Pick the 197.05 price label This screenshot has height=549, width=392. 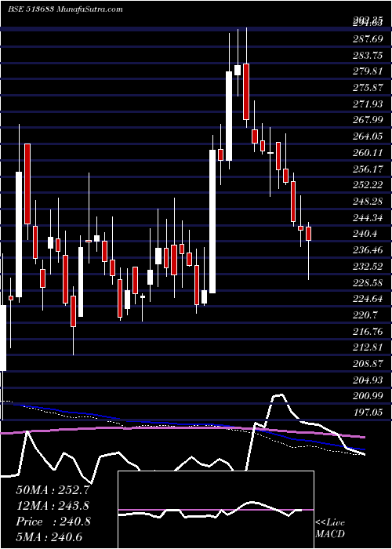(368, 413)
